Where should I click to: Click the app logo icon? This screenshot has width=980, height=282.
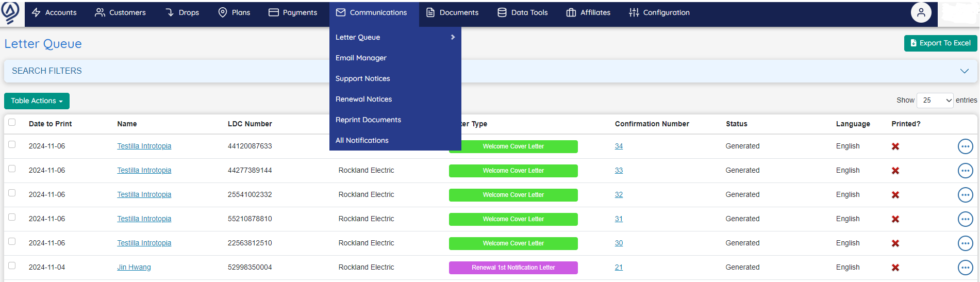click(10, 12)
